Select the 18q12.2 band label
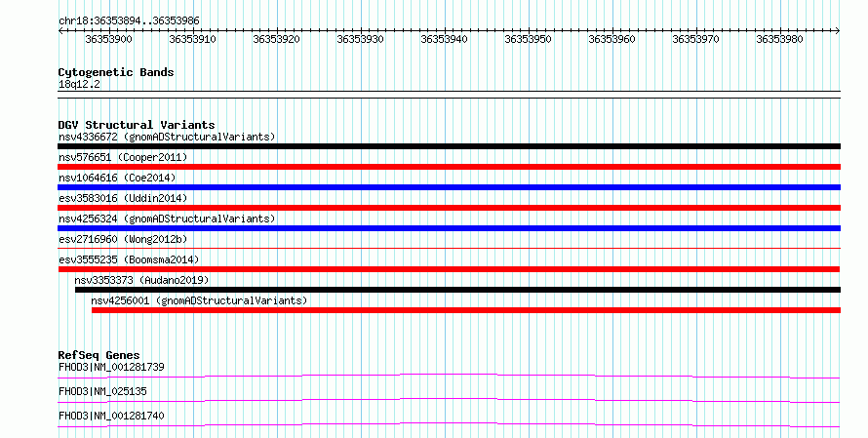Image resolution: width=868 pixels, height=438 pixels. [x=79, y=84]
